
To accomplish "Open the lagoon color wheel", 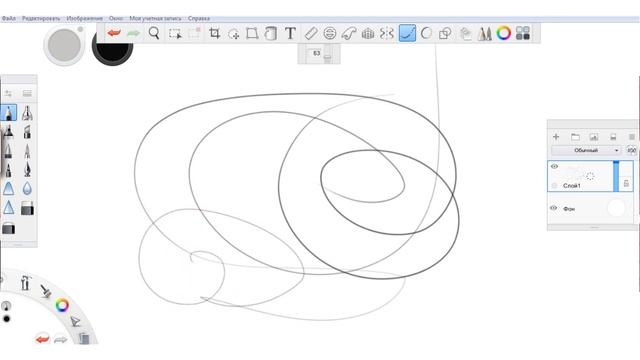I will pos(62,305).
